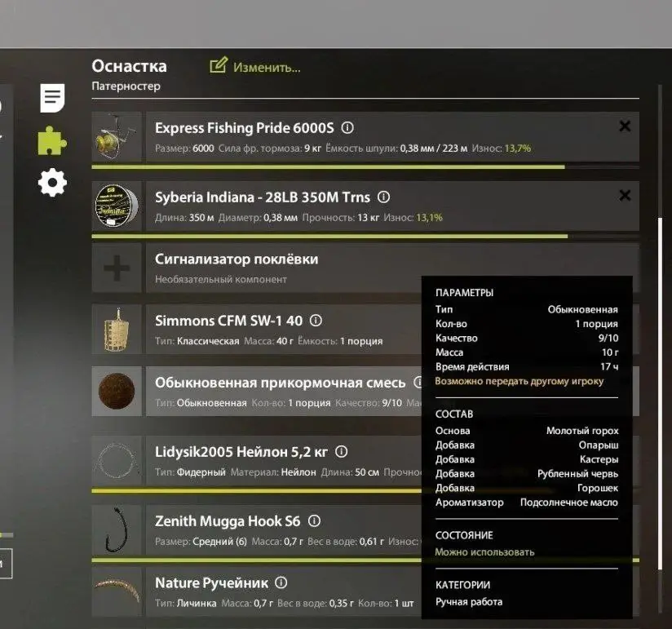Show info for Zenith Mugga Hook S6
The width and height of the screenshot is (672, 629).
coord(314,521)
